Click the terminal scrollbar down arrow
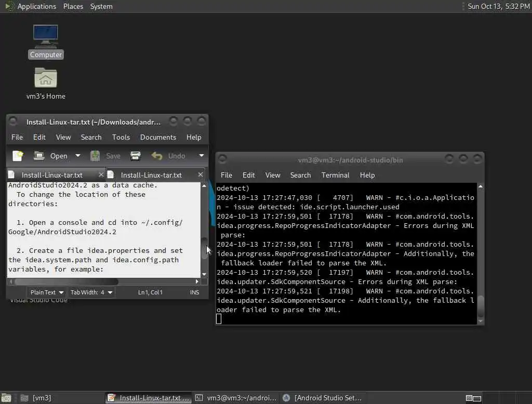This screenshot has height=404, width=532. click(481, 321)
